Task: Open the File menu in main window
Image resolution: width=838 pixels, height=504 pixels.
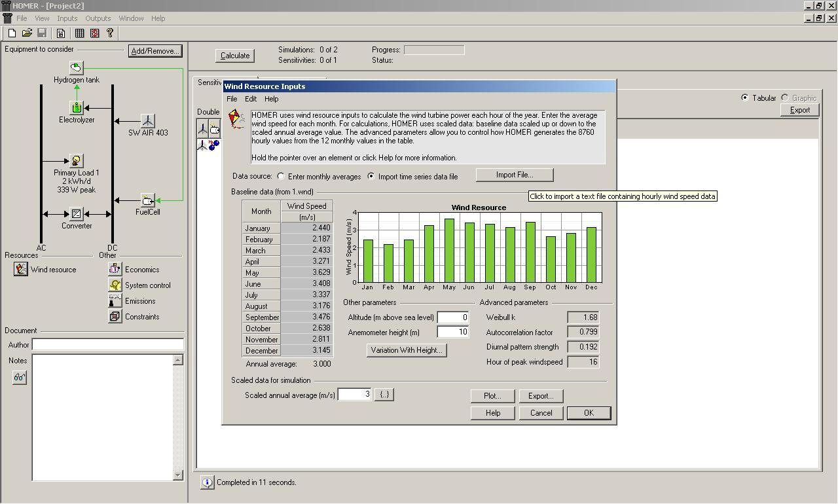Action: [22, 18]
